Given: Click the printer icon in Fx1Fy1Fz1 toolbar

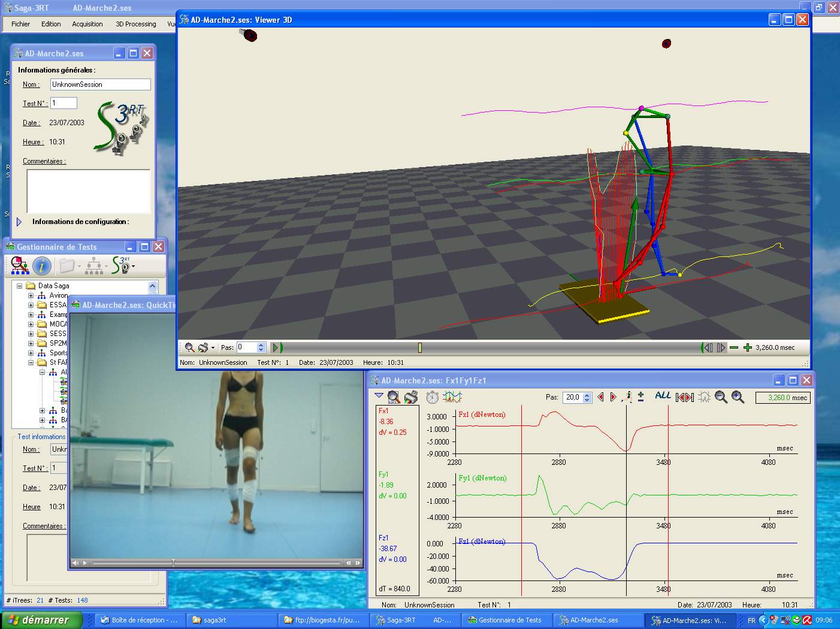Looking at the screenshot, I should 411,397.
